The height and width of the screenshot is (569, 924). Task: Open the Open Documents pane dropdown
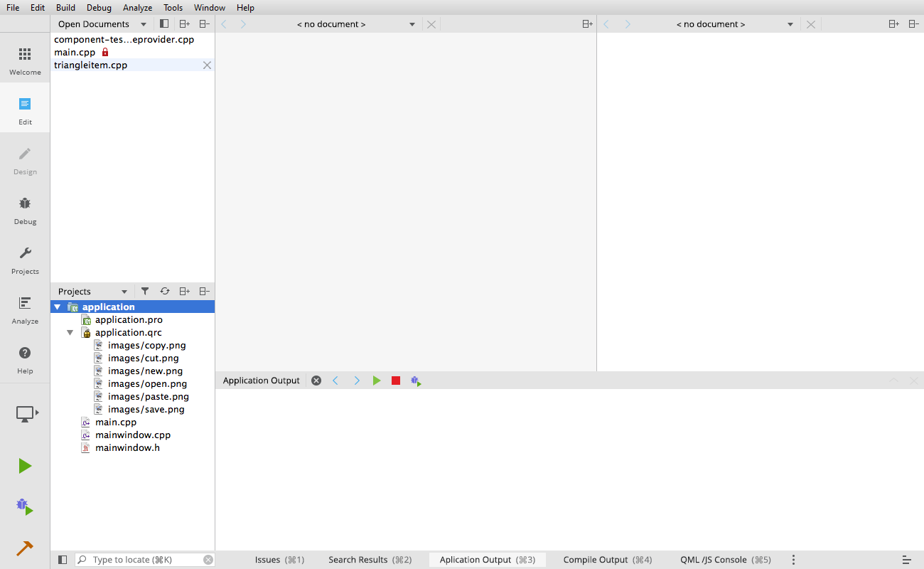(144, 24)
